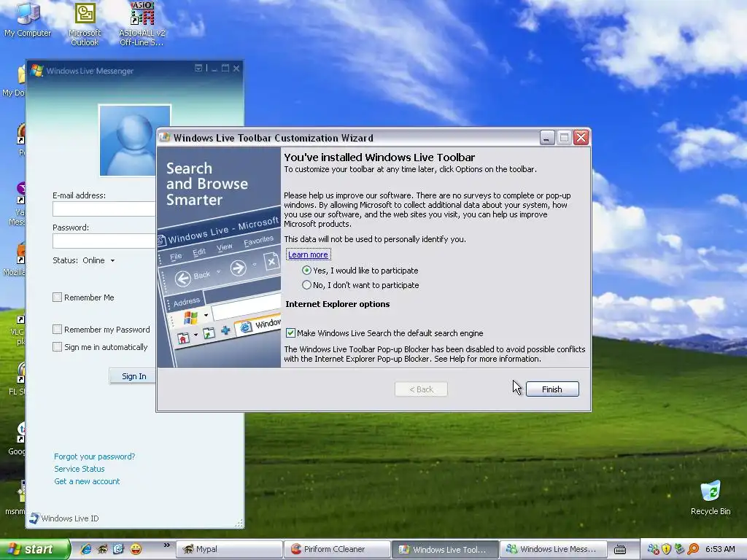
Task: Launch Yahoo smiley icon in Quick Launch
Action: coord(136,549)
